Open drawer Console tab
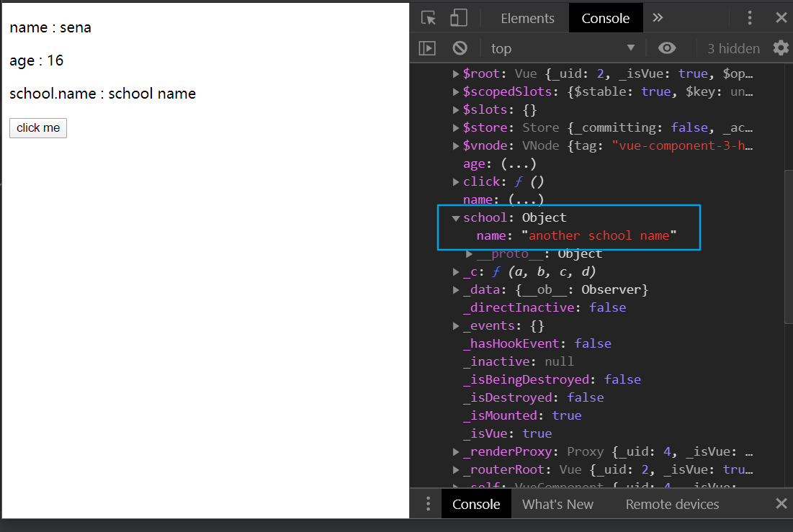 coord(476,504)
